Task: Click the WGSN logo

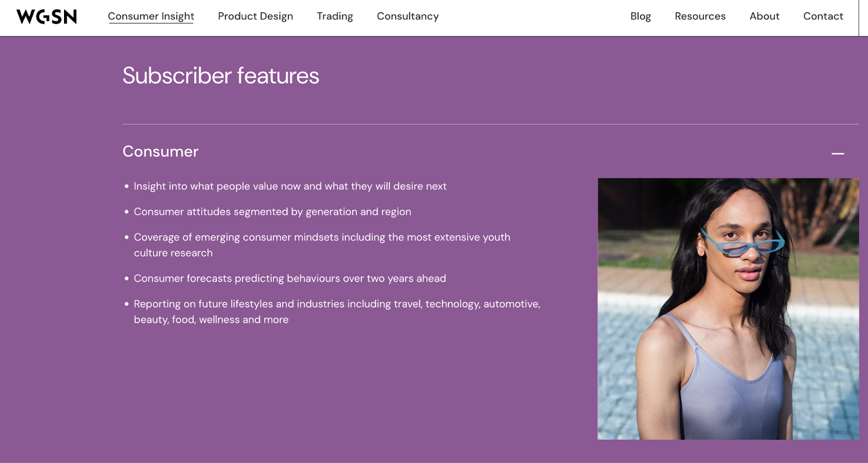Action: (46, 16)
